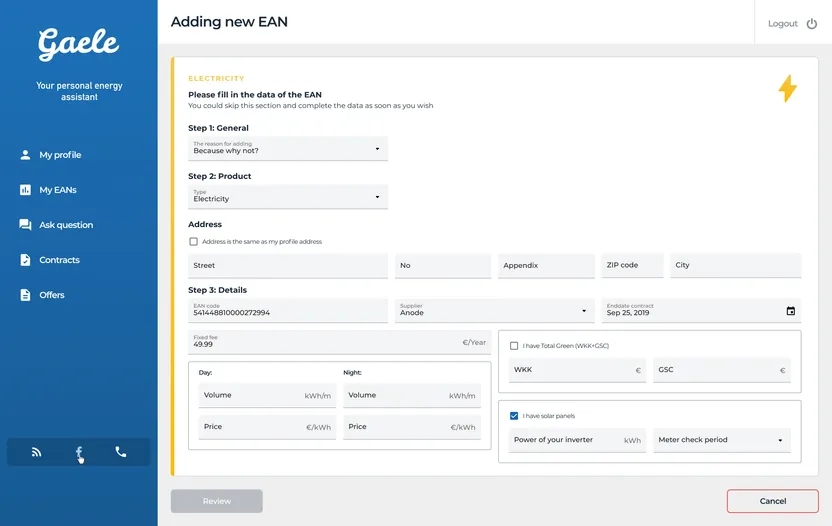Click the Logout link

click(x=783, y=24)
